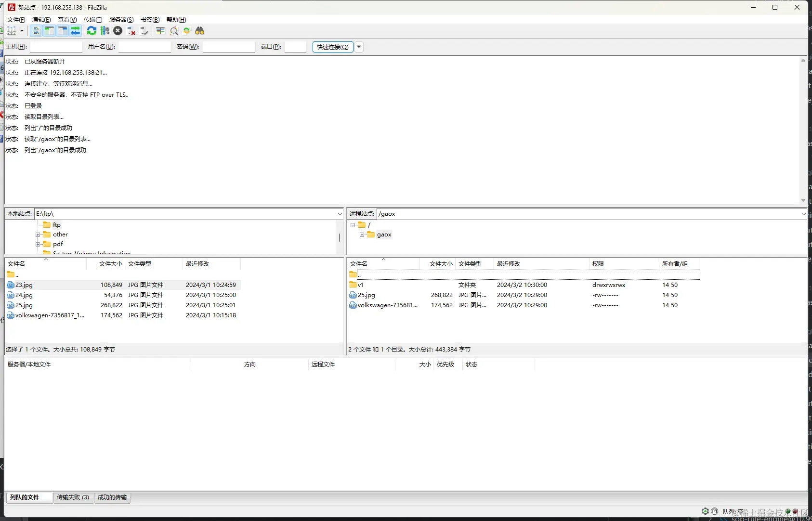
Task: Toggle the remote directory tree display
Action: (x=62, y=31)
